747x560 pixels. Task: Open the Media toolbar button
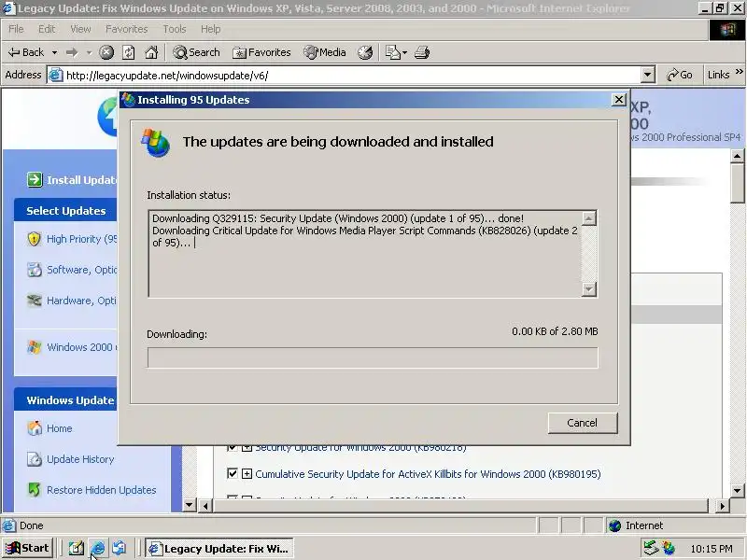pyautogui.click(x=325, y=52)
